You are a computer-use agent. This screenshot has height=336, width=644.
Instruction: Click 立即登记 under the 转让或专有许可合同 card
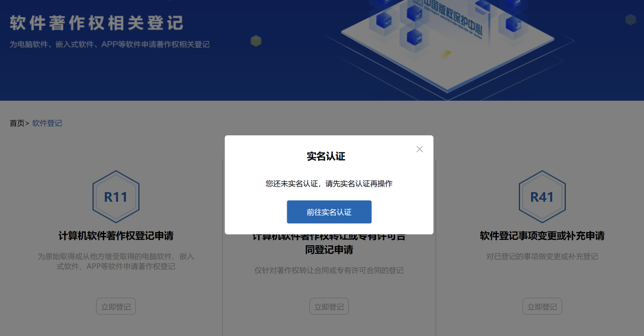point(329,307)
